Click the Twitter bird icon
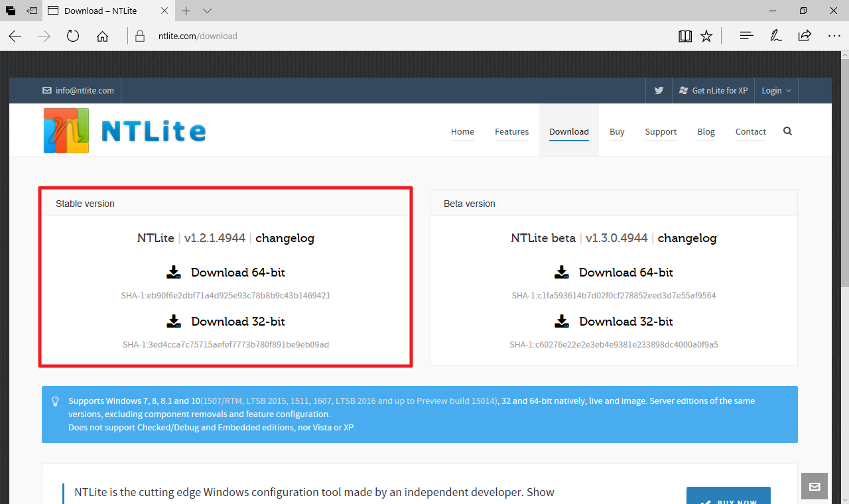 coord(659,91)
